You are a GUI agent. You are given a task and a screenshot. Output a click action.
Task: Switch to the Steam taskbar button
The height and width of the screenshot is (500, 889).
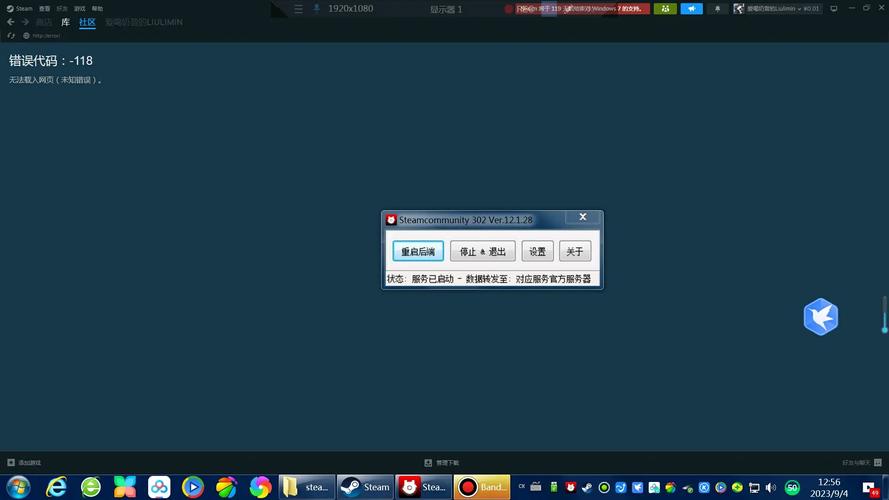coord(365,487)
